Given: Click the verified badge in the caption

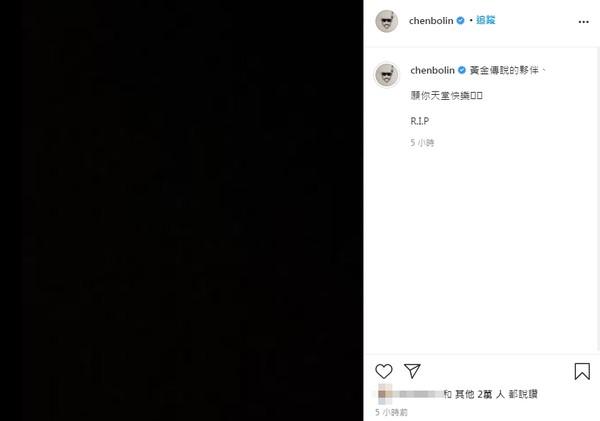Looking at the screenshot, I should pyautogui.click(x=462, y=70).
